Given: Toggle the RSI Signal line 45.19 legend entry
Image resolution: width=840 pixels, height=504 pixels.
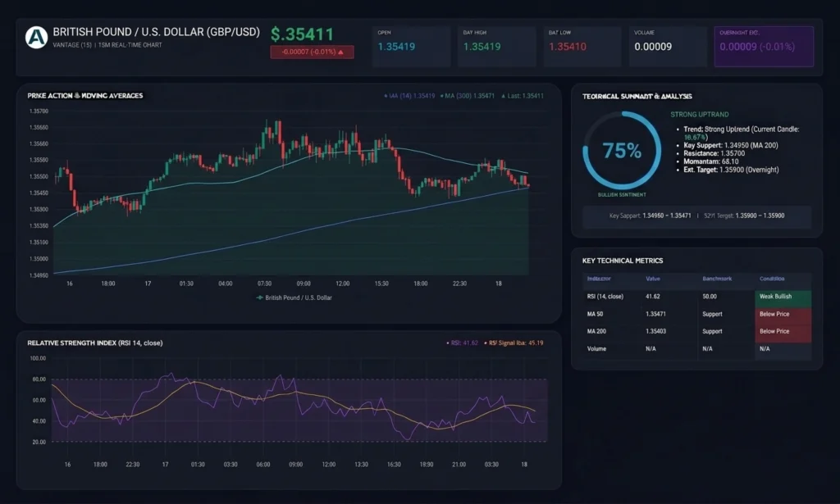Looking at the screenshot, I should pyautogui.click(x=514, y=343).
